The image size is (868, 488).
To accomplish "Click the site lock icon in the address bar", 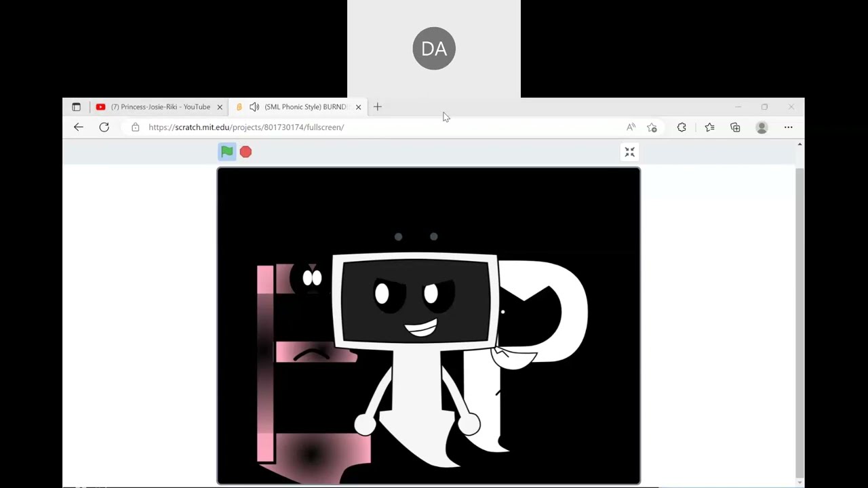I will tap(136, 127).
